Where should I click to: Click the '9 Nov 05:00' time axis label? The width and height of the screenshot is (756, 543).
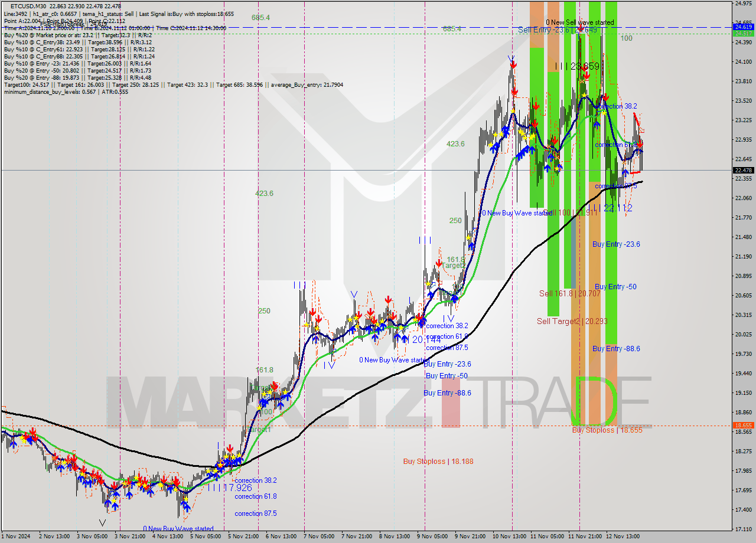[x=432, y=537]
